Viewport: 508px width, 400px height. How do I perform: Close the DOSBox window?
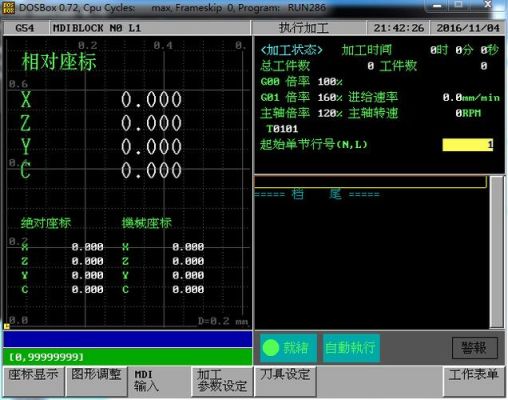point(487,5)
